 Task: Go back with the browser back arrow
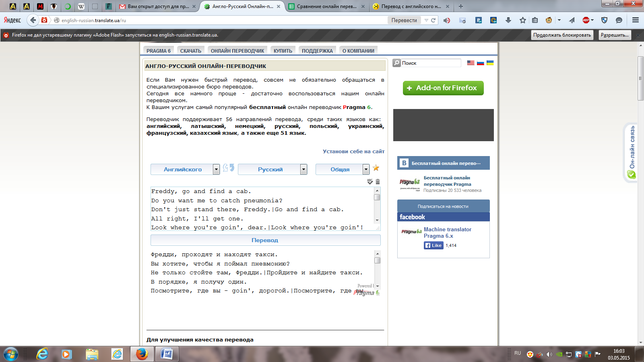[x=33, y=20]
